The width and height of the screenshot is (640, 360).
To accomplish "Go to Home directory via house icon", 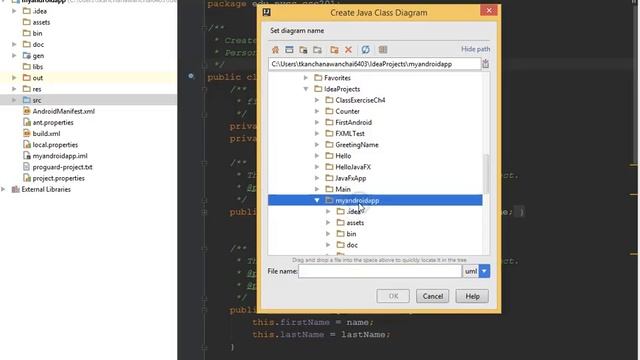I will 275,50.
